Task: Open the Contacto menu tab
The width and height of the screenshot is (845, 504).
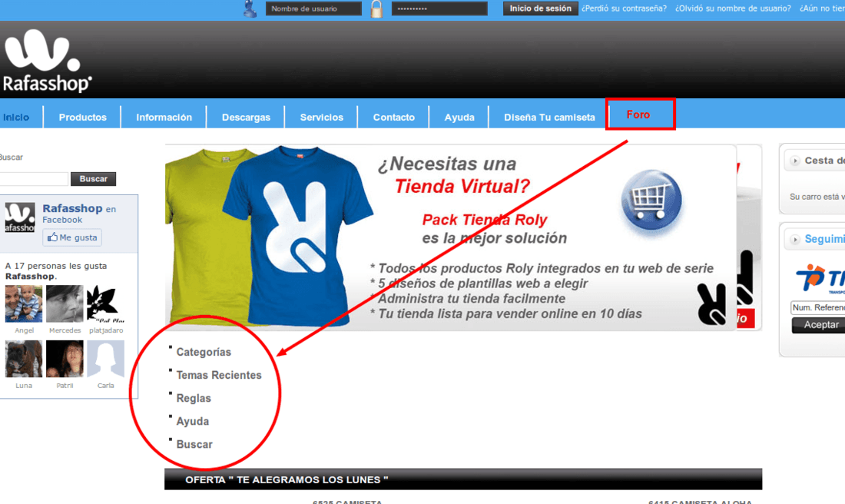Action: click(x=393, y=117)
